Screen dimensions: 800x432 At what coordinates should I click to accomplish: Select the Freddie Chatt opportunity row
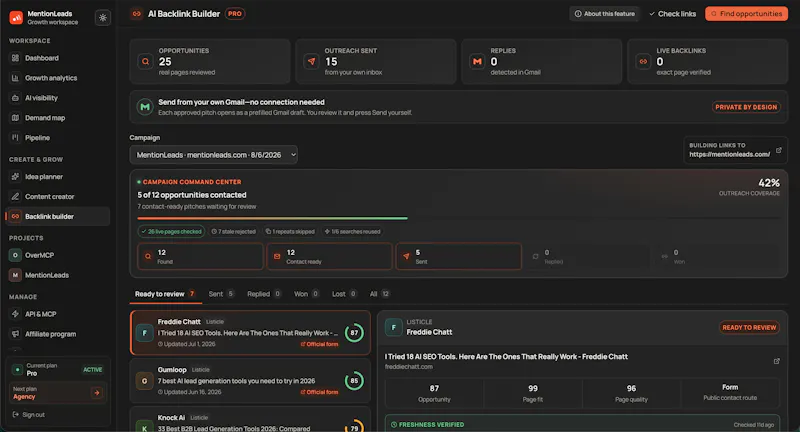250,333
